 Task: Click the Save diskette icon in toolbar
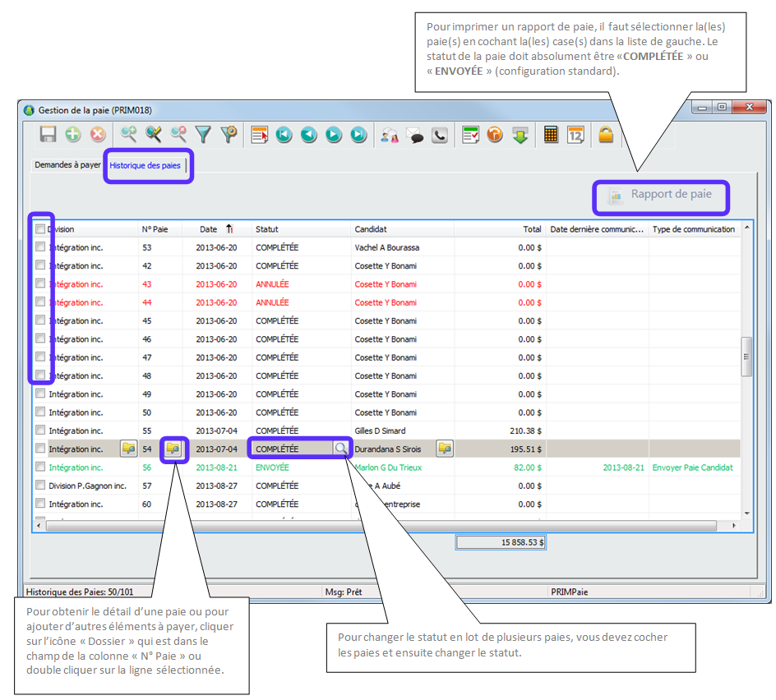pyautogui.click(x=48, y=135)
